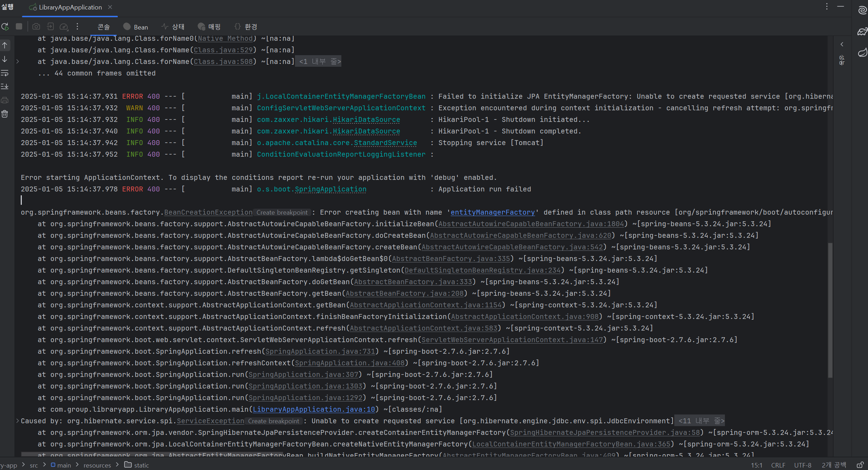This screenshot has height=470, width=868.
Task: Click the main breadcrumb
Action: click(x=61, y=465)
